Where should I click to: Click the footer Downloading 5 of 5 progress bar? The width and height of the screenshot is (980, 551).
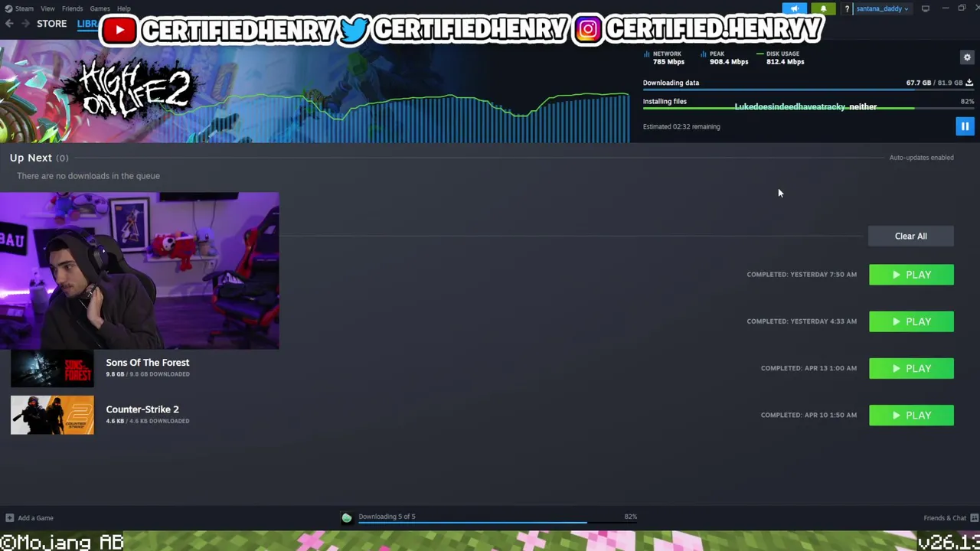click(498, 523)
